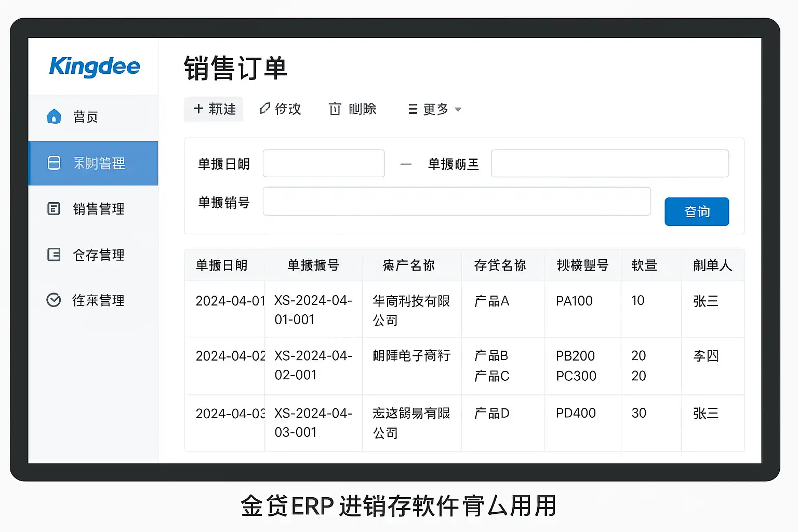Focus the document number filter input
Viewport: 798px width, 532px height.
tap(457, 201)
